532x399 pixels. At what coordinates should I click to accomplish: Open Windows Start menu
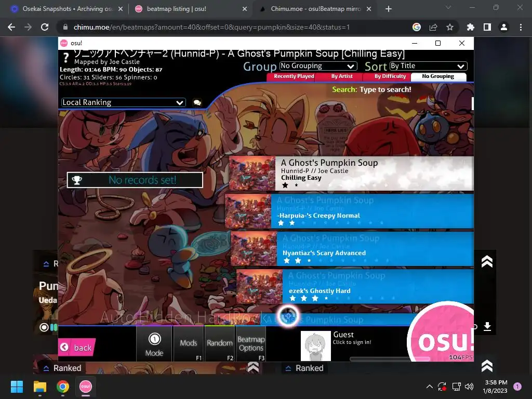17,387
